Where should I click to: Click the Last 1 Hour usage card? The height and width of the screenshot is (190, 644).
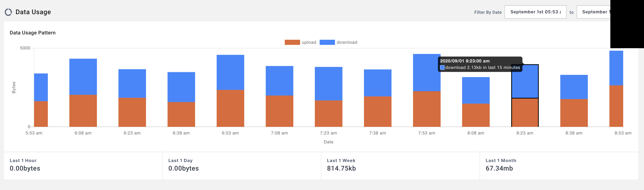tap(83, 165)
